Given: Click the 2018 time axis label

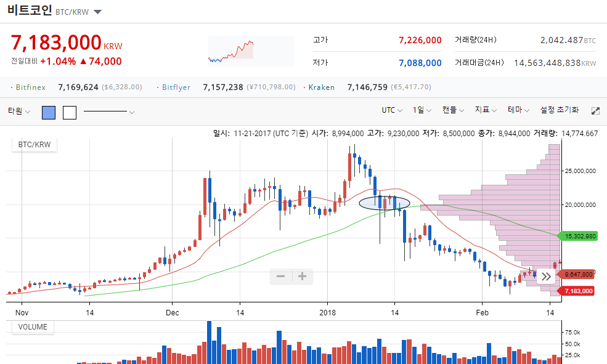Looking at the screenshot, I should tap(327, 312).
